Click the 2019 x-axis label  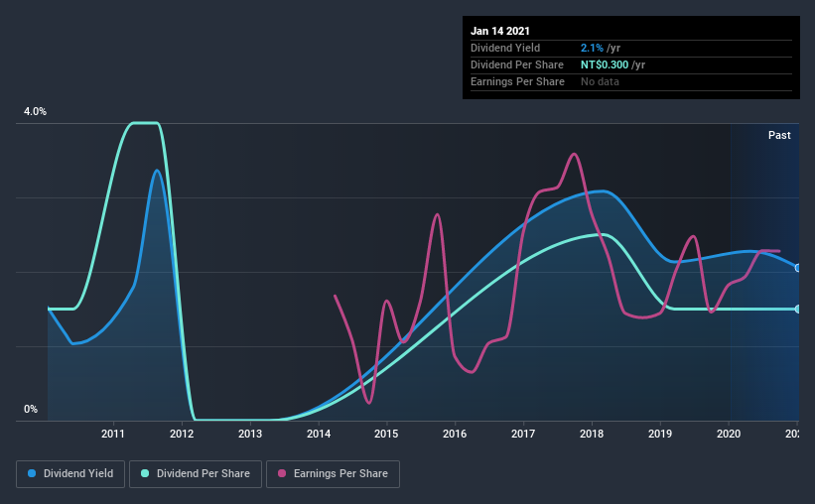[x=660, y=434]
